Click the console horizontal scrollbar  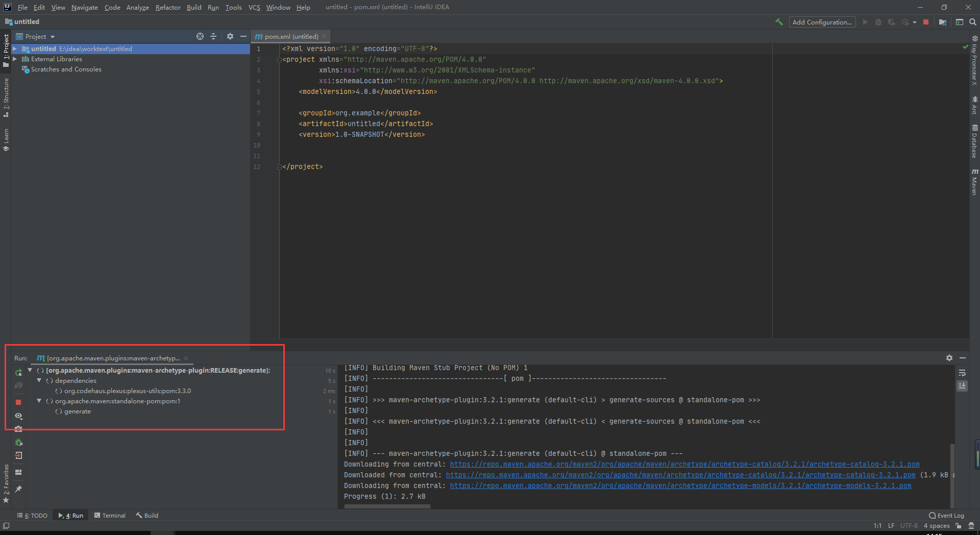[x=387, y=506]
